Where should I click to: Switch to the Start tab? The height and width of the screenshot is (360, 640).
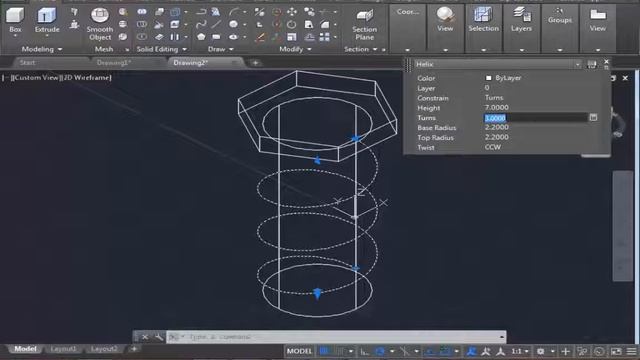(x=27, y=63)
